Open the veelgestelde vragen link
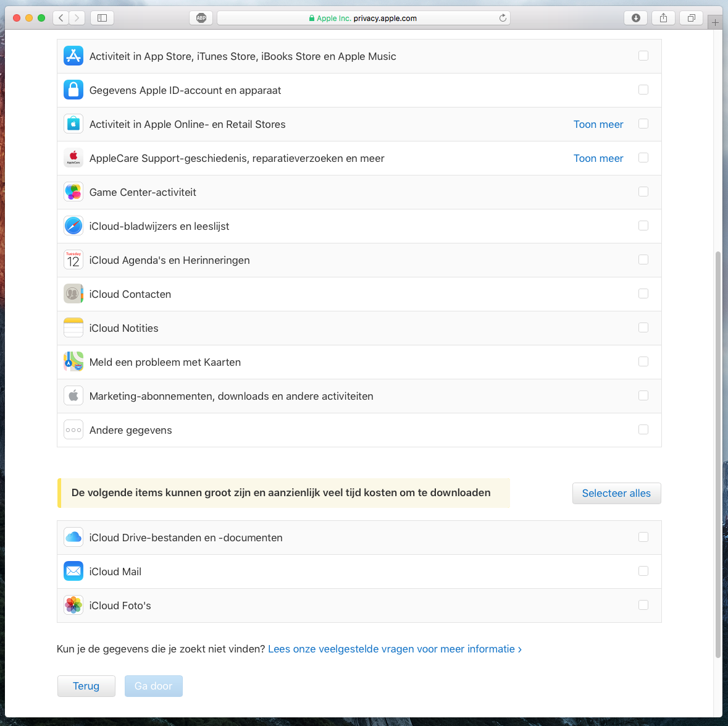Image resolution: width=728 pixels, height=726 pixels. point(395,649)
